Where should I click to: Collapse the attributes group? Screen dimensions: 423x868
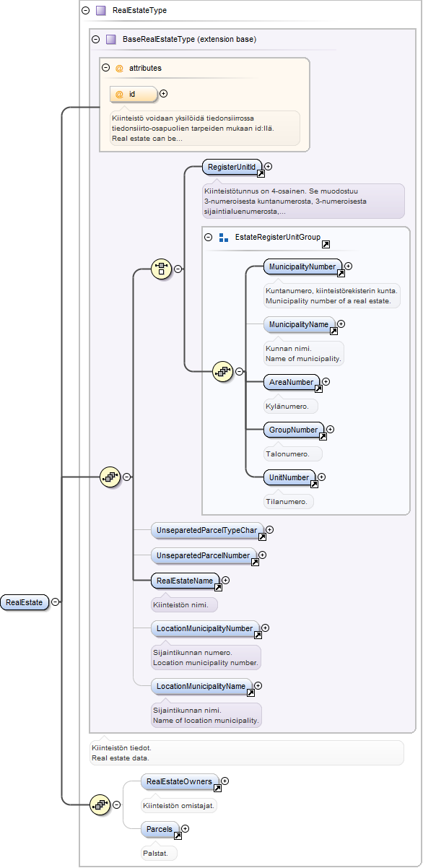pyautogui.click(x=105, y=68)
